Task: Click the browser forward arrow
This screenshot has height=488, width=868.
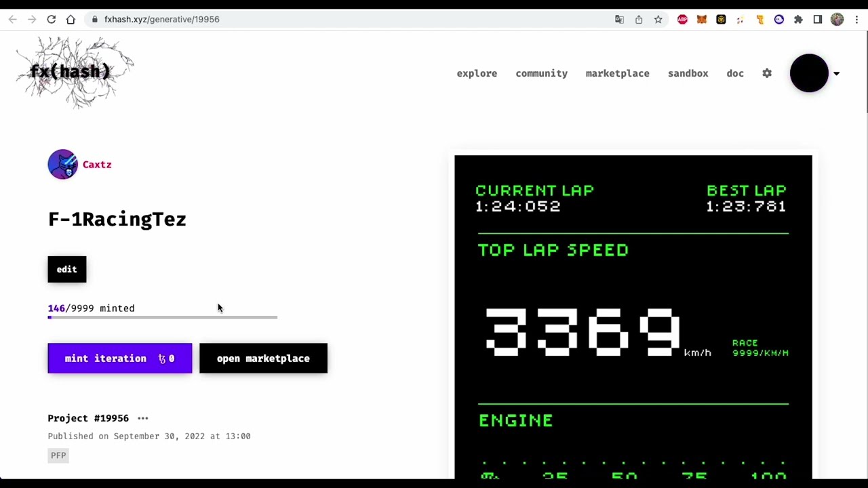Action: (x=32, y=20)
